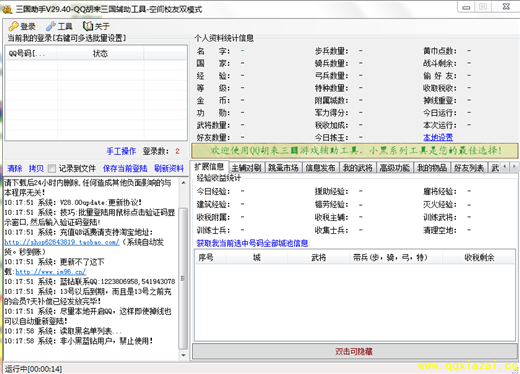Click the 运行中[00:00:14] status text
This screenshot has width=520, height=374.
point(33,369)
